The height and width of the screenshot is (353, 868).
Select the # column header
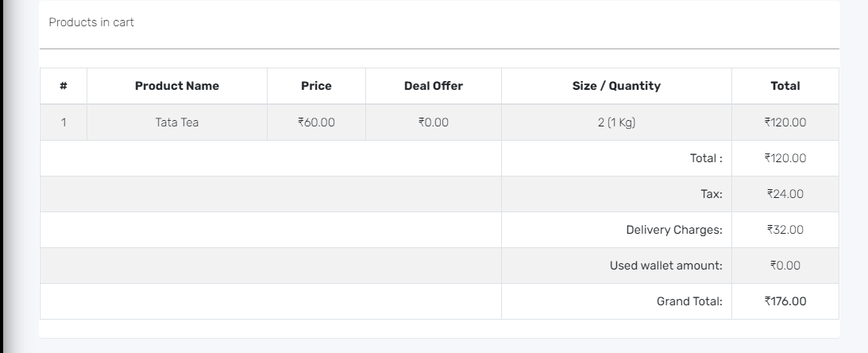[64, 86]
